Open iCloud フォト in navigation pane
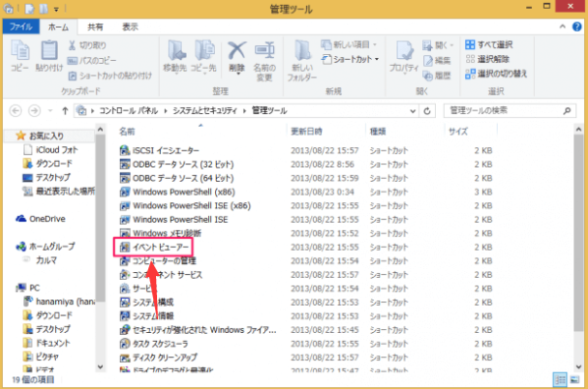The width and height of the screenshot is (588, 389). [x=50, y=149]
